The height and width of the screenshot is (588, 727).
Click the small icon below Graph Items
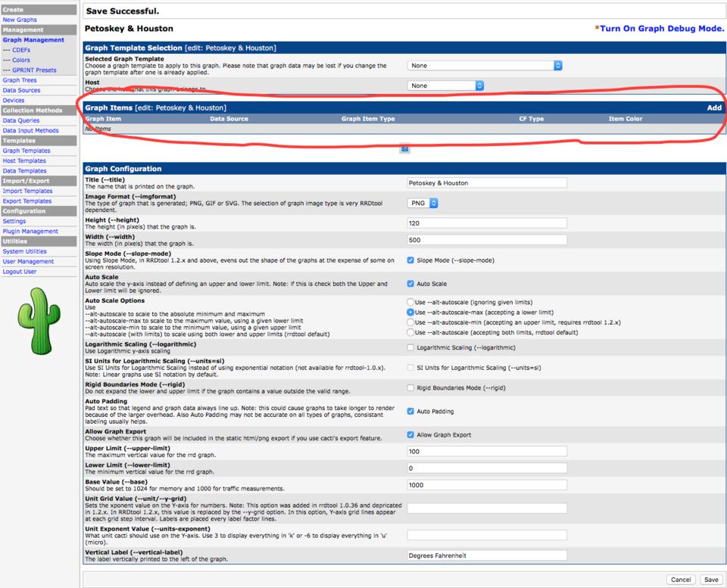405,149
